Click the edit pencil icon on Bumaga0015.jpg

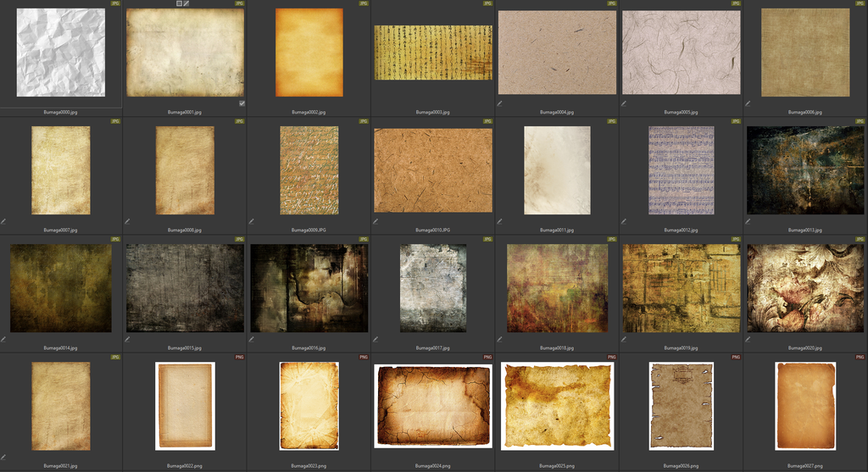(x=127, y=339)
